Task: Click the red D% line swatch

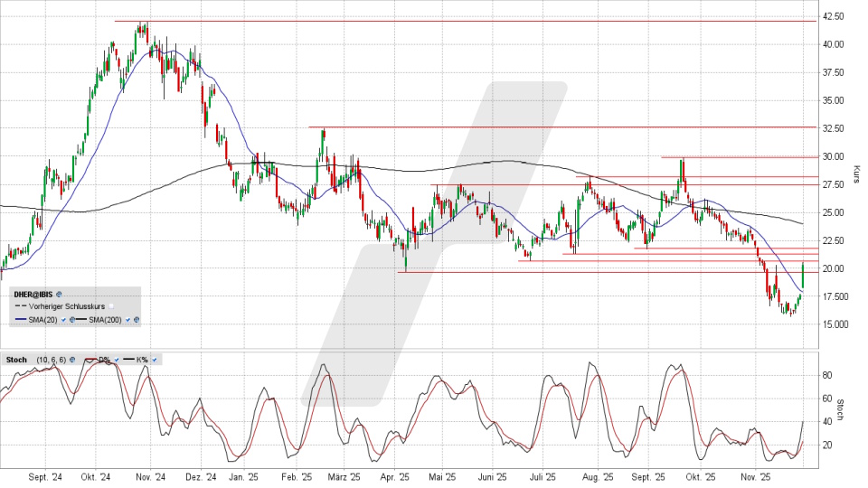Action: [x=90, y=360]
